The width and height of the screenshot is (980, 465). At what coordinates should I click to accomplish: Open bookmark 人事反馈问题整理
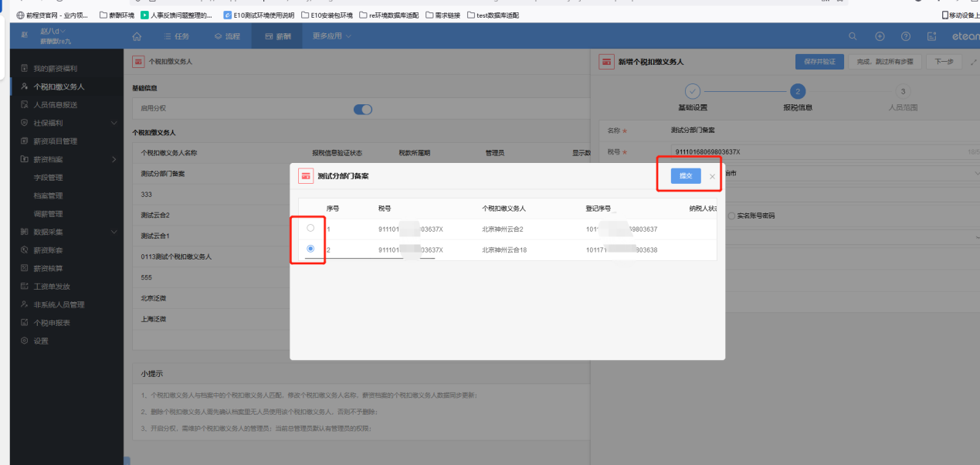pos(176,15)
